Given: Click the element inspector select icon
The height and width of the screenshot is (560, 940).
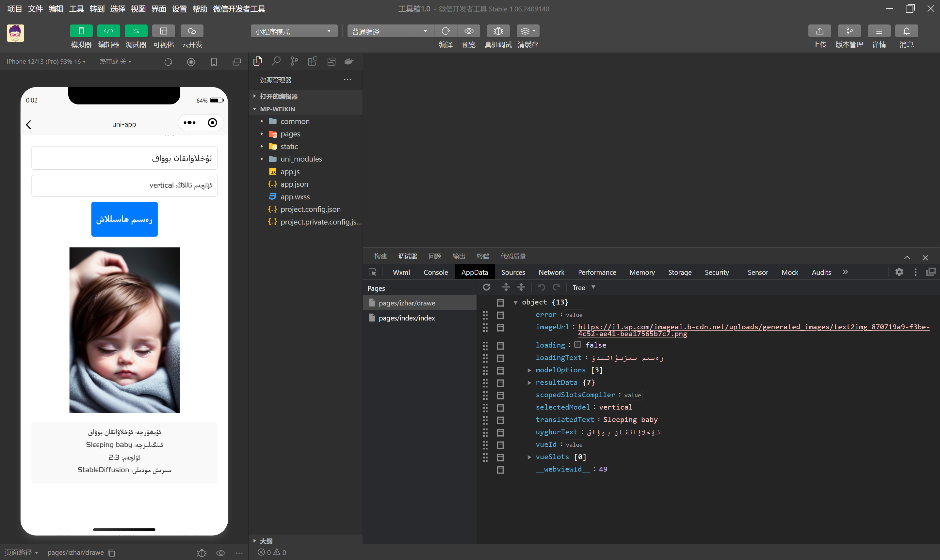Looking at the screenshot, I should click(x=372, y=272).
